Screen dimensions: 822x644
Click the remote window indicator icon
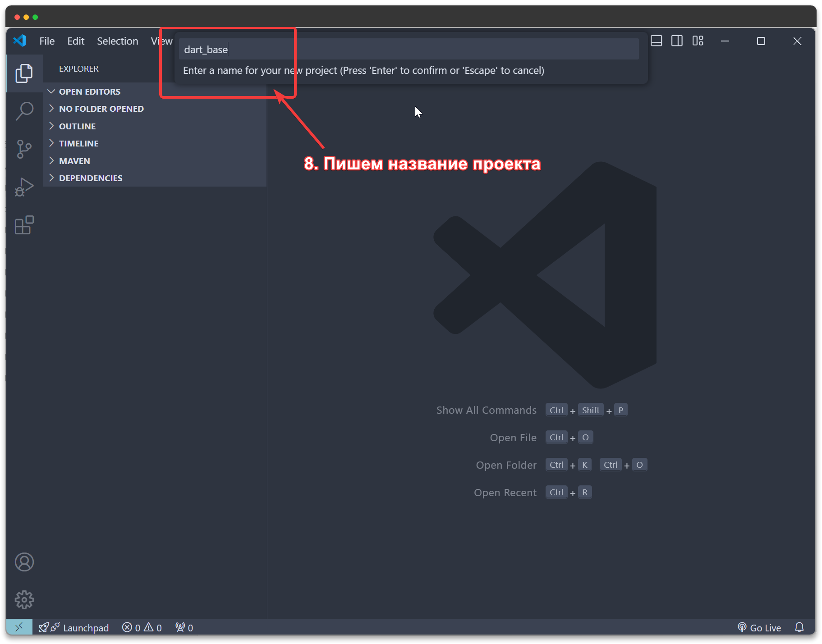pos(19,627)
